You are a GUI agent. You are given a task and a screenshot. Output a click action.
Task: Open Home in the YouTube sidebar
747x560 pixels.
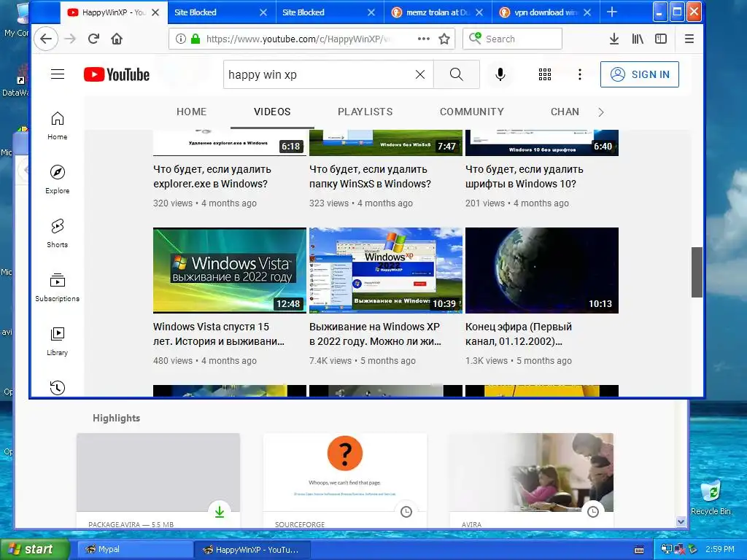(x=57, y=125)
